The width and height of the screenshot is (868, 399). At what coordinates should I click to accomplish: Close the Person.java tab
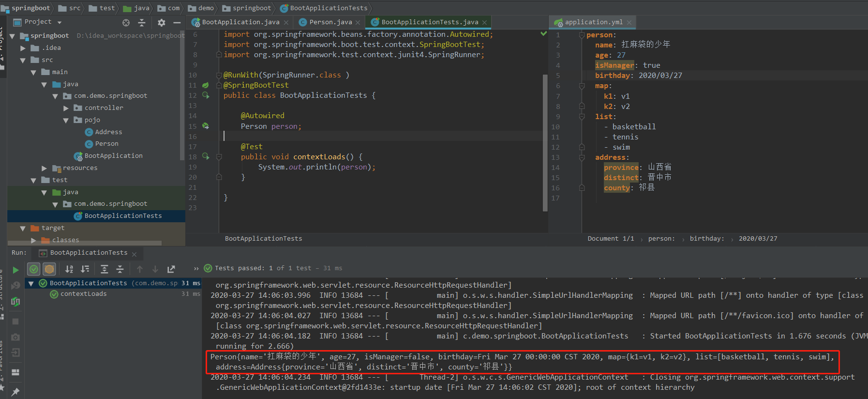click(x=358, y=22)
